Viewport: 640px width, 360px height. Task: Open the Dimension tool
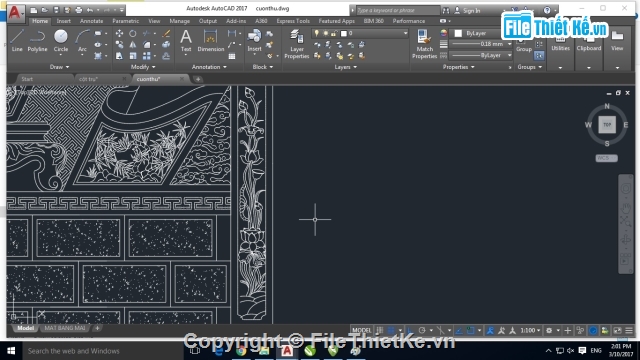click(211, 40)
